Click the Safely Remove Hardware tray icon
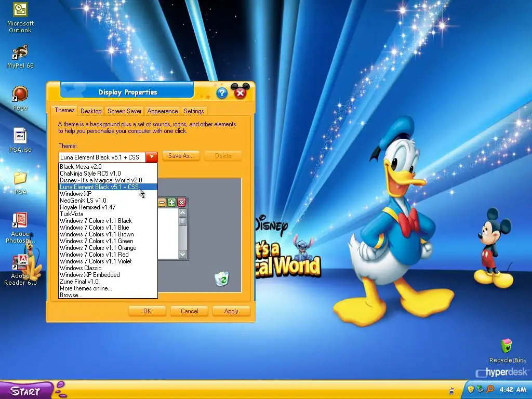 tap(480, 389)
